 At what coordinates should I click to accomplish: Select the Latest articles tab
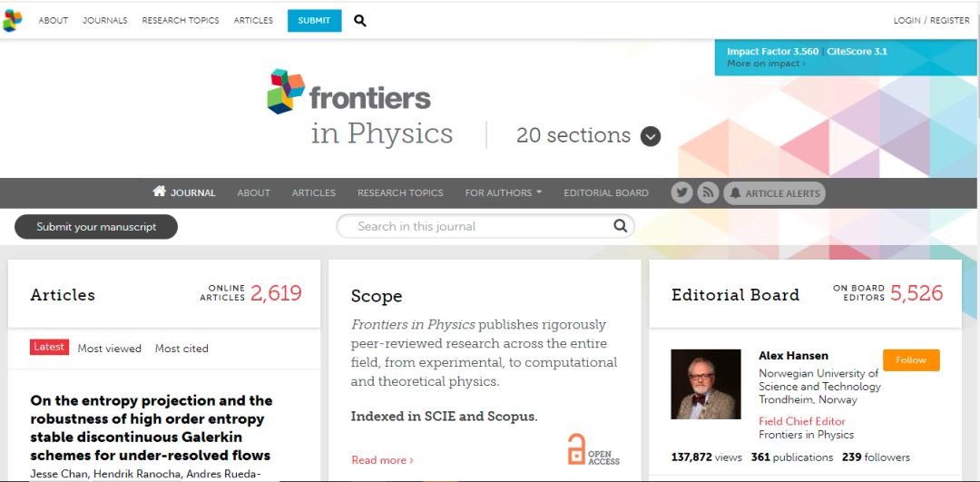click(x=49, y=347)
